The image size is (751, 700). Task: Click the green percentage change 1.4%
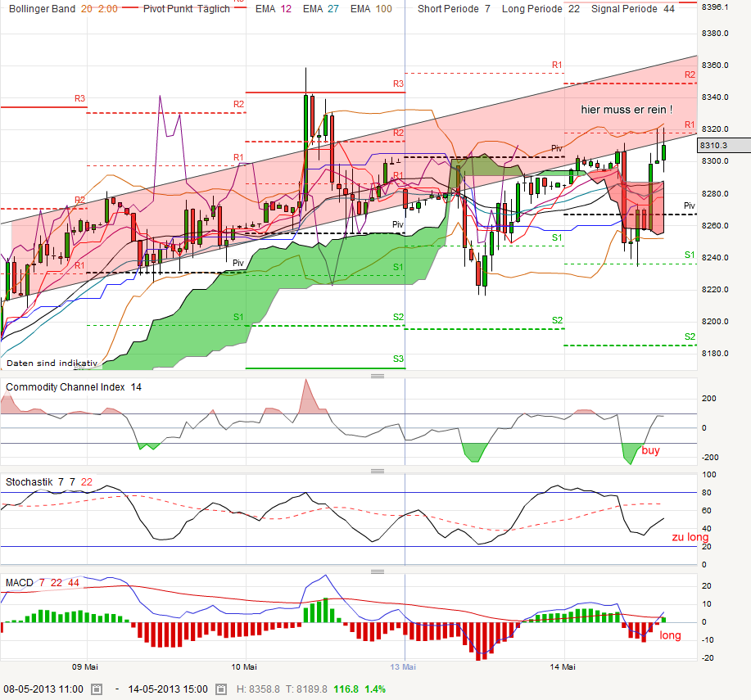coord(375,689)
